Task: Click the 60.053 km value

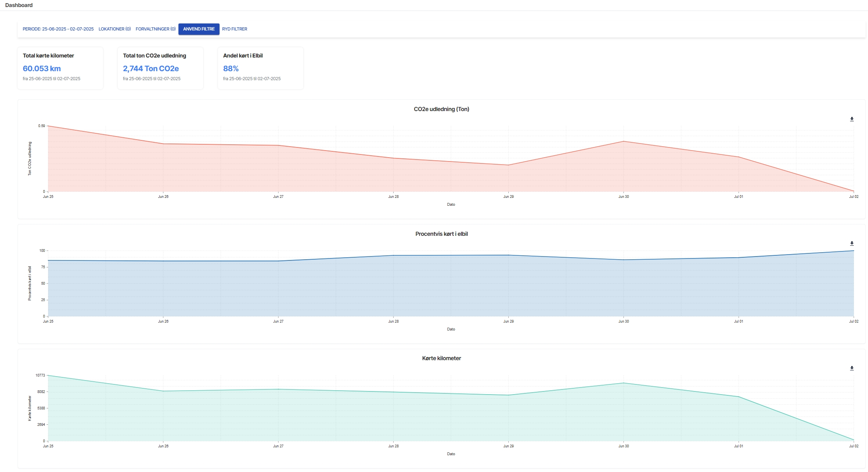Action: (42, 68)
